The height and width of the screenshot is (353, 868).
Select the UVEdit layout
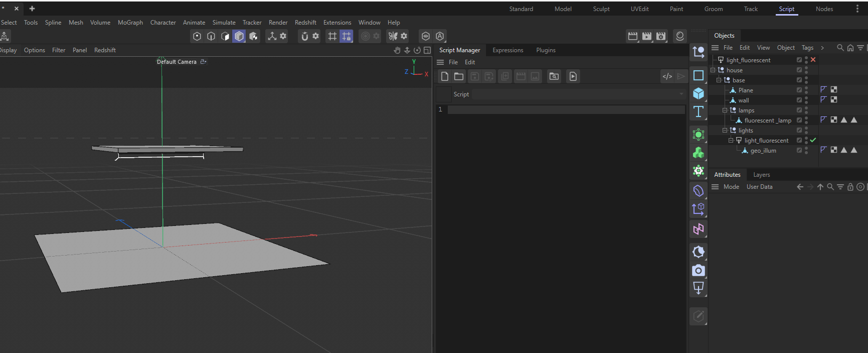pyautogui.click(x=639, y=9)
